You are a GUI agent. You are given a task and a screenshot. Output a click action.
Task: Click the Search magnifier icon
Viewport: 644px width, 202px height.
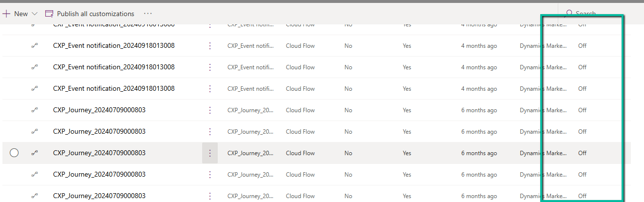(x=568, y=14)
